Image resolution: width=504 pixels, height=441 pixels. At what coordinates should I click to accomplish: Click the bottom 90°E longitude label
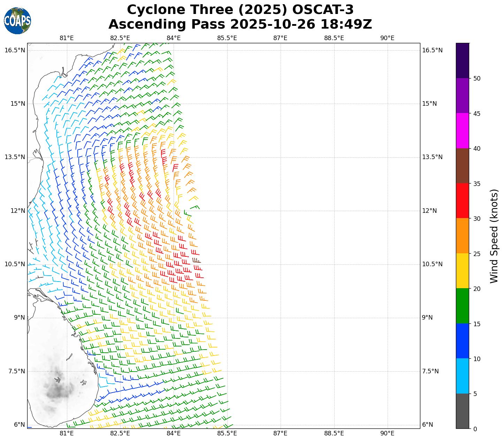click(x=387, y=433)
